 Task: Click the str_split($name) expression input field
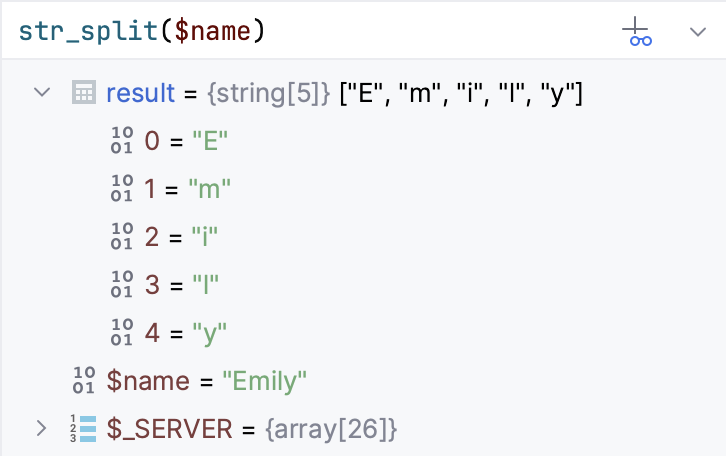pos(300,31)
